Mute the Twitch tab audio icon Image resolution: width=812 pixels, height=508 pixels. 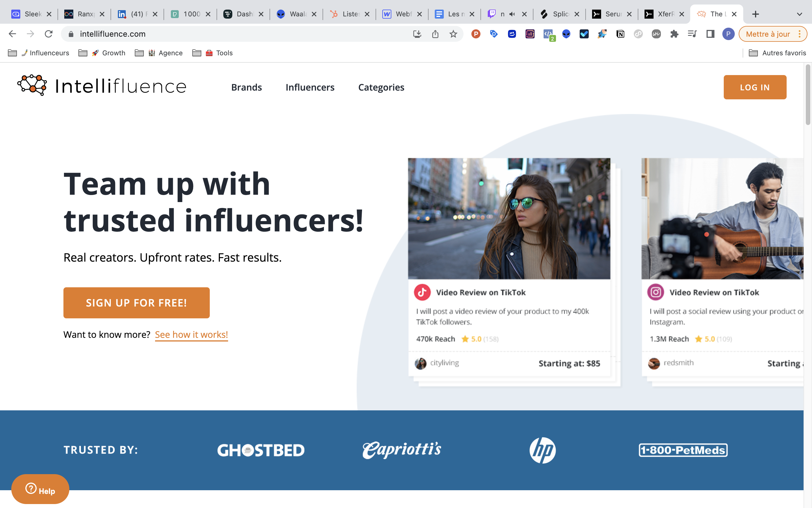(x=512, y=14)
